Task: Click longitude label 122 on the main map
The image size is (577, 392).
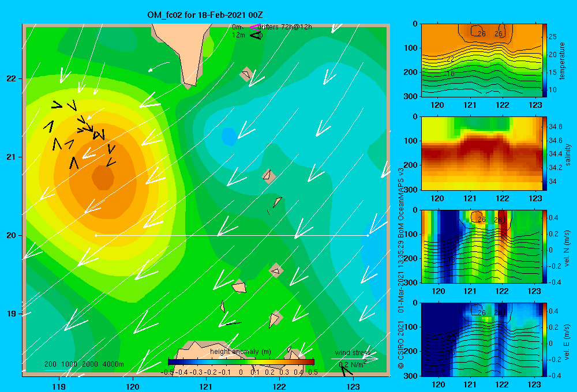Action: (x=280, y=387)
